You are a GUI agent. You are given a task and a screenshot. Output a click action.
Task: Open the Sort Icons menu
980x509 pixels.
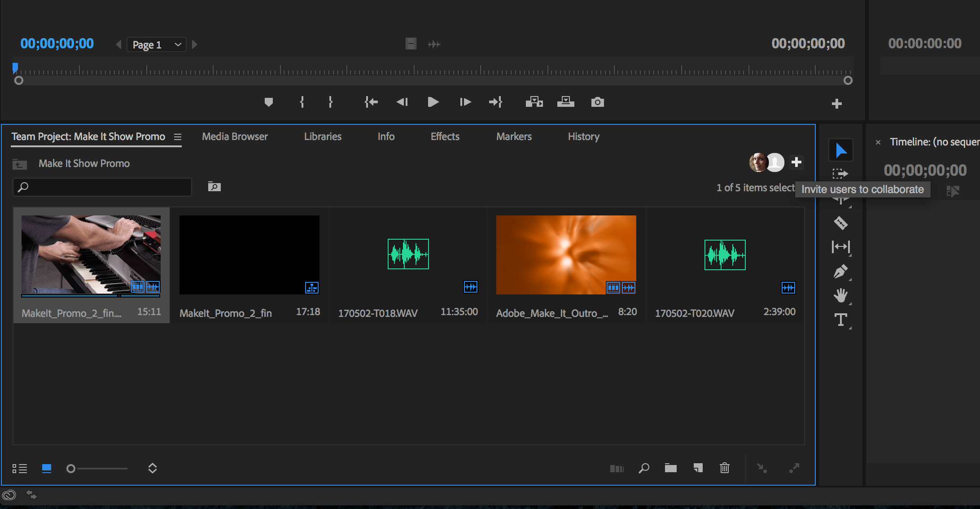152,469
